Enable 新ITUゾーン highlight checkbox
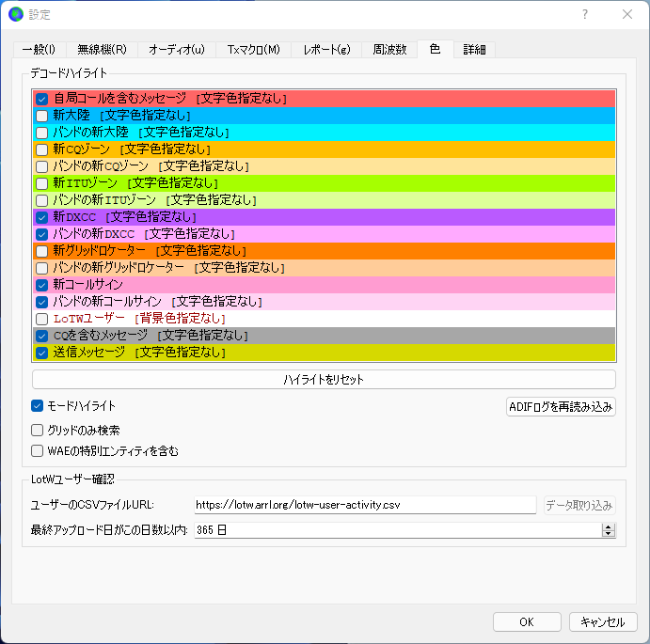 pos(42,183)
